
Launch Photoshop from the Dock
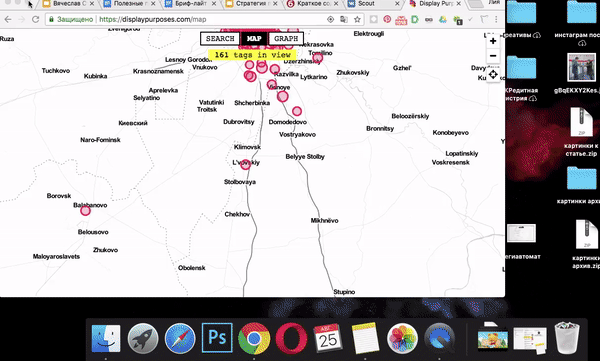[x=217, y=338]
